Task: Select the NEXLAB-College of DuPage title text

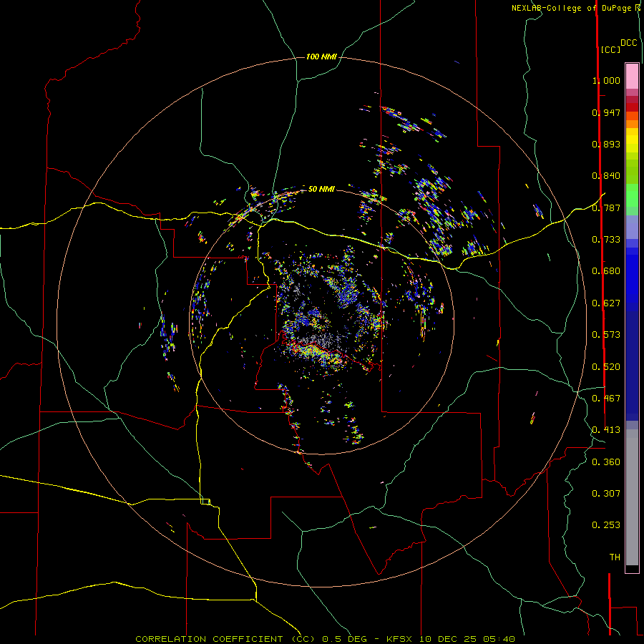Action: click(572, 8)
